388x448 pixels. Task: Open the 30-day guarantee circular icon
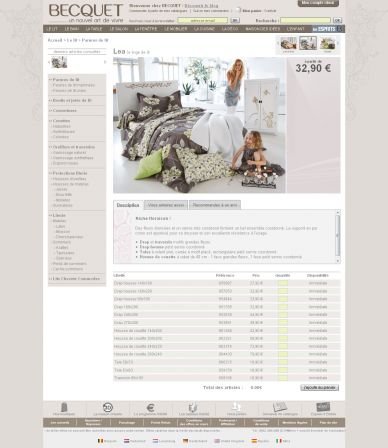click(108, 407)
